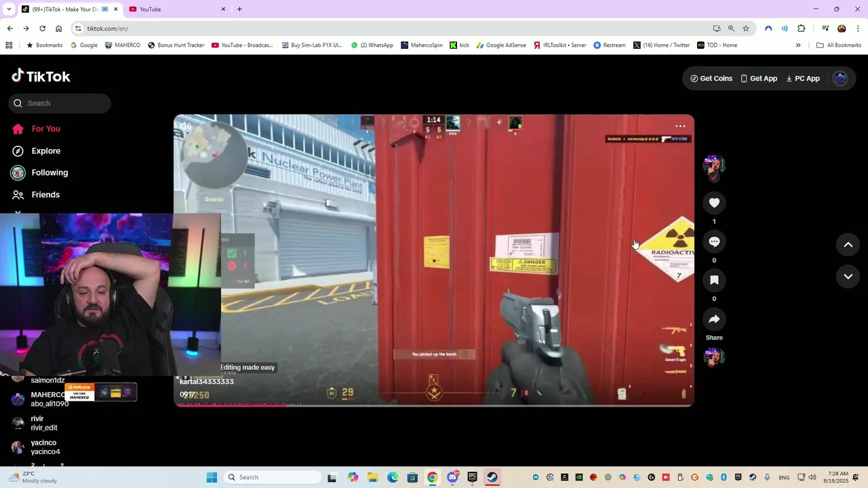
Task: Open the kick bookmark
Action: 459,45
